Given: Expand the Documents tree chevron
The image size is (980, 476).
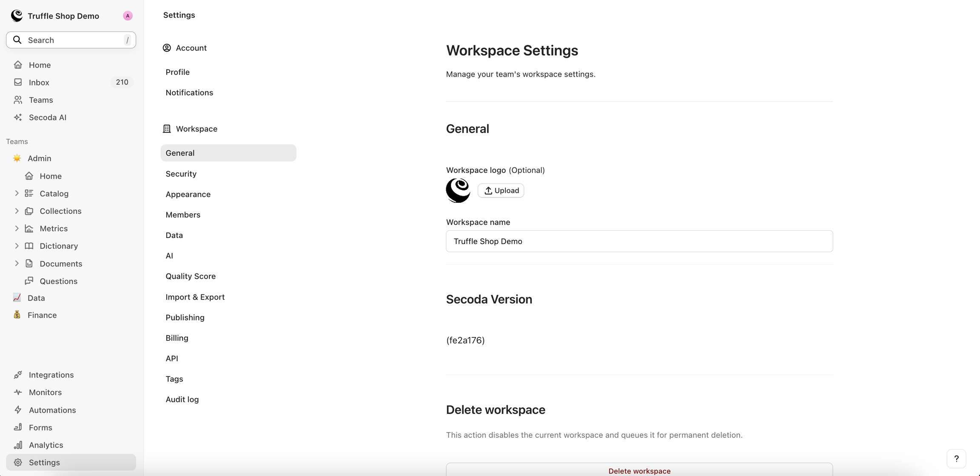Looking at the screenshot, I should pos(17,263).
